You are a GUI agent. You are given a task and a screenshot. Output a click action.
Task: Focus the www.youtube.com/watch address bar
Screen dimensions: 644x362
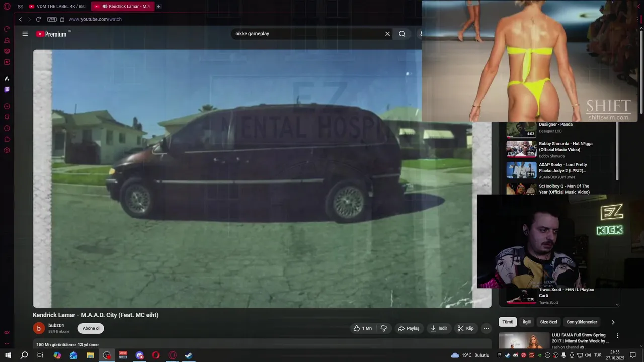pyautogui.click(x=95, y=19)
